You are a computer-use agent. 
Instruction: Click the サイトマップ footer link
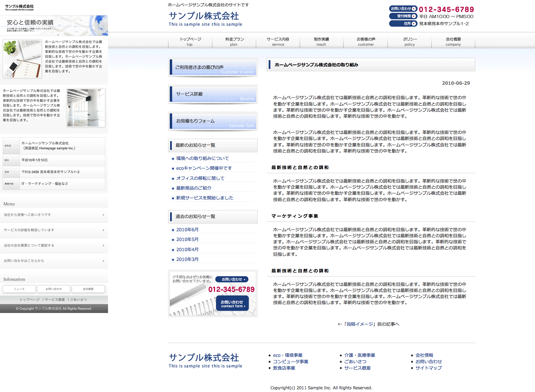[428, 368]
